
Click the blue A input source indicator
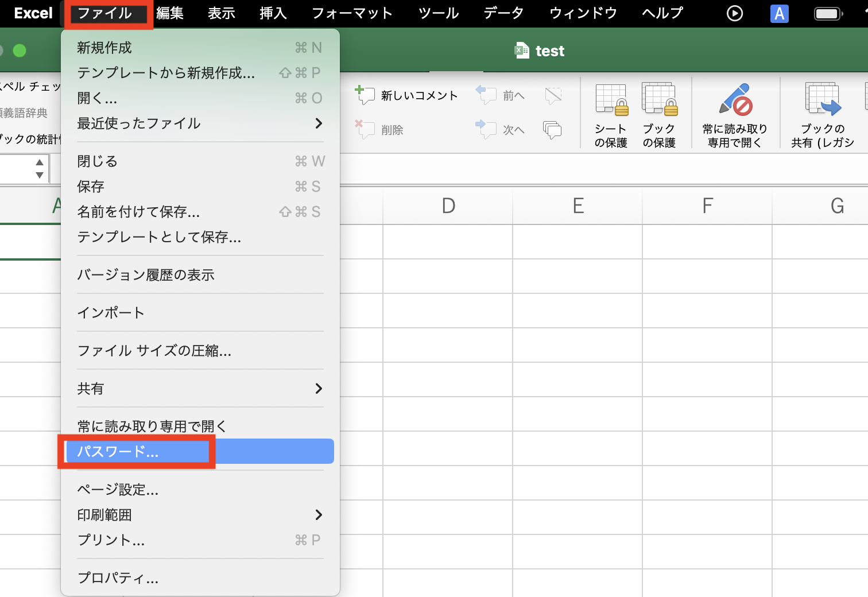click(779, 13)
